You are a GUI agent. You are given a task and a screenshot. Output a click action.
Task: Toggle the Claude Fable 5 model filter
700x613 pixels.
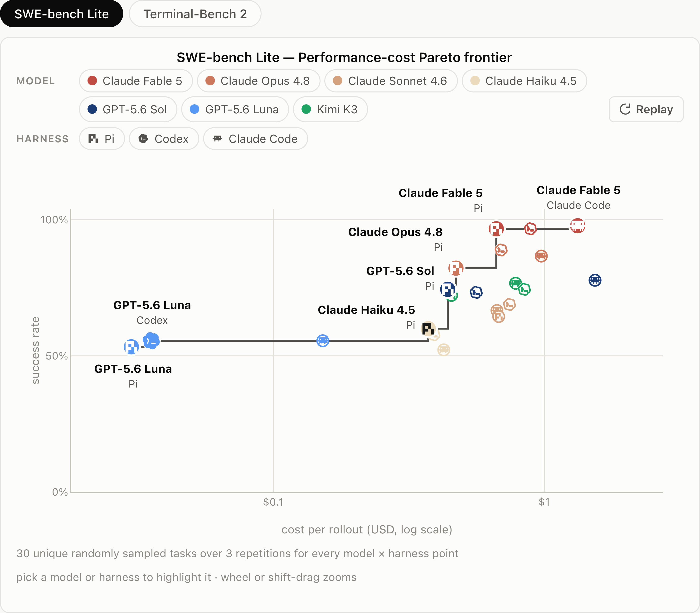(x=136, y=81)
